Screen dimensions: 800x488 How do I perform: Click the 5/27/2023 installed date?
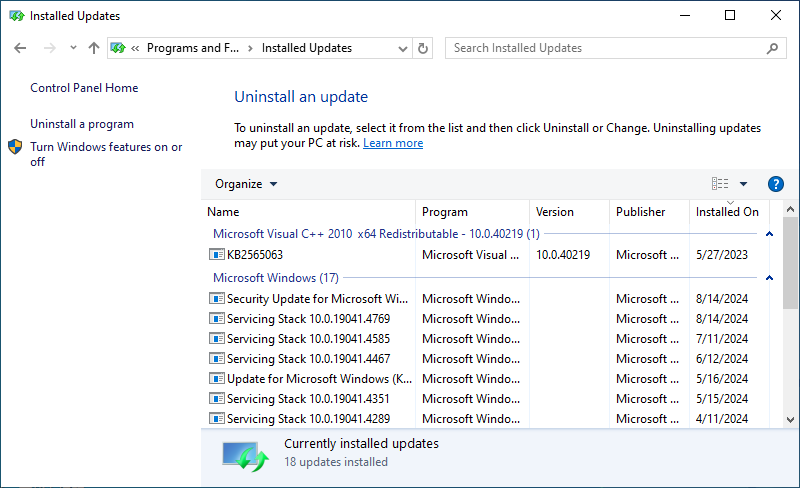coord(721,255)
